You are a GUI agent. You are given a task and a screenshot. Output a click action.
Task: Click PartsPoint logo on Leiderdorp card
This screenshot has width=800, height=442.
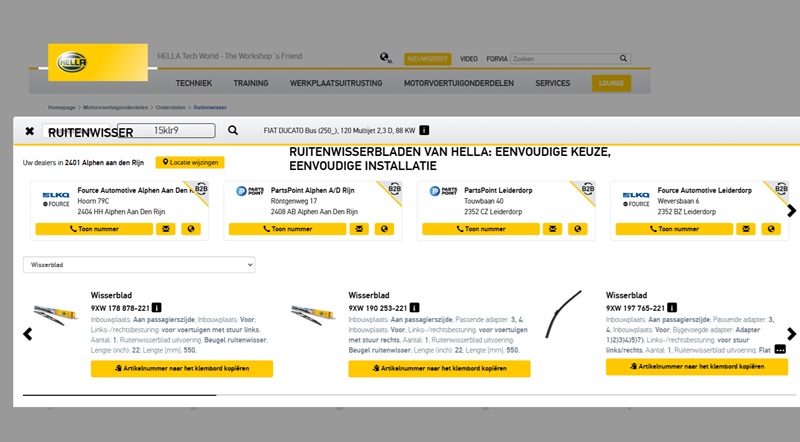pyautogui.click(x=443, y=191)
